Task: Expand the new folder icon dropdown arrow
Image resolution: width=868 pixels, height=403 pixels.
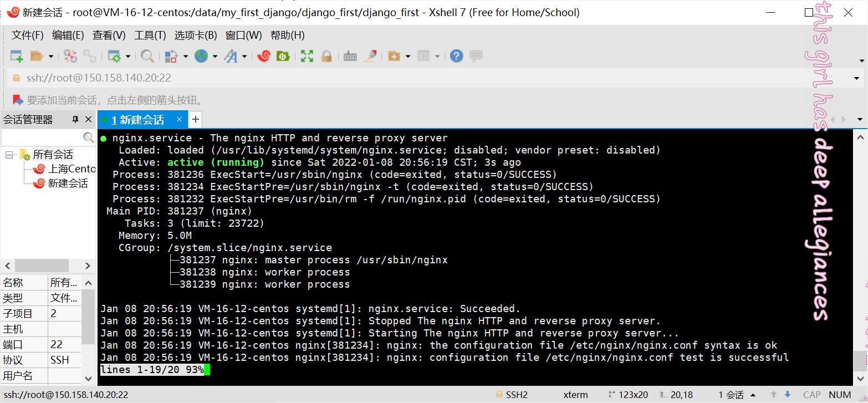Action: [408, 56]
